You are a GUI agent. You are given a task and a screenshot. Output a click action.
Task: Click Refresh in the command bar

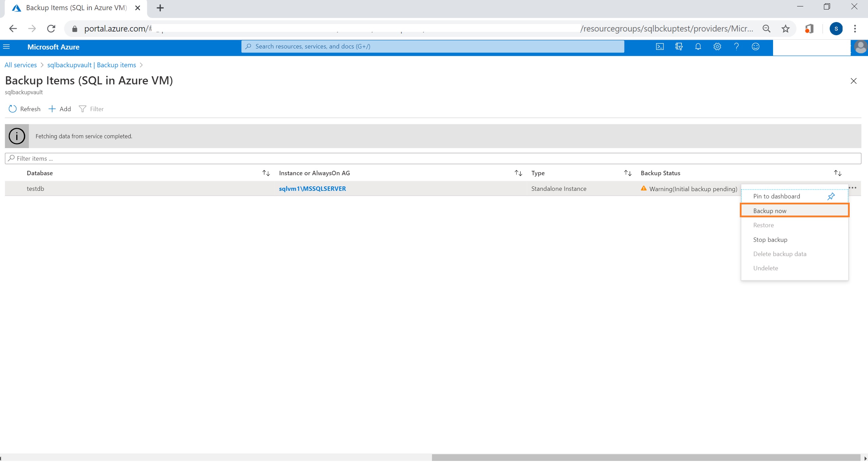pyautogui.click(x=24, y=109)
